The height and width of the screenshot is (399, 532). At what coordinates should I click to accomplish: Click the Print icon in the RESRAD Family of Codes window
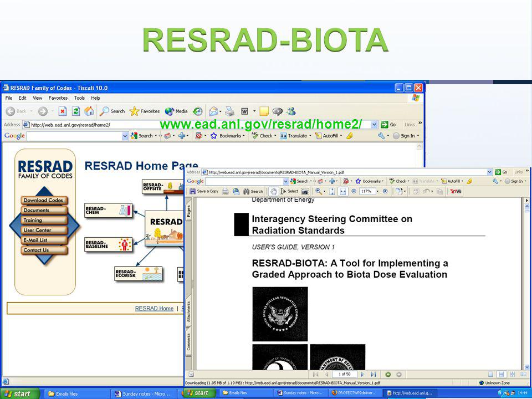229,111
